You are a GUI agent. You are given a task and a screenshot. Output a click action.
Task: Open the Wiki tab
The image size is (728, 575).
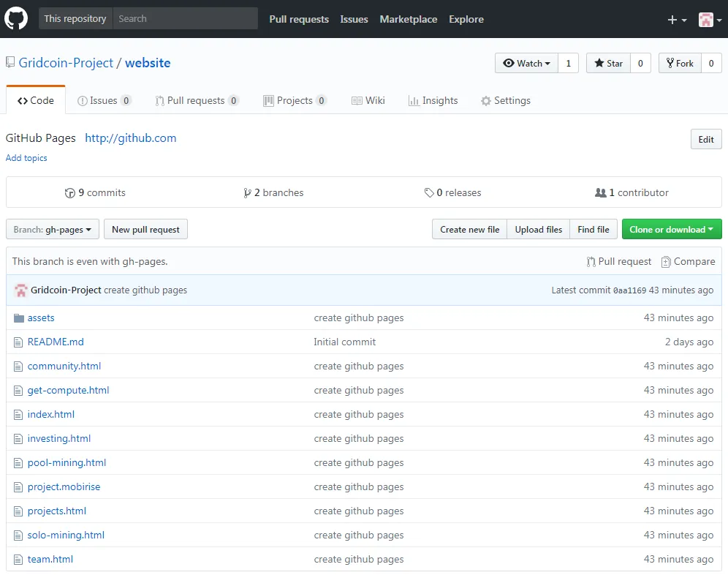[x=368, y=100]
